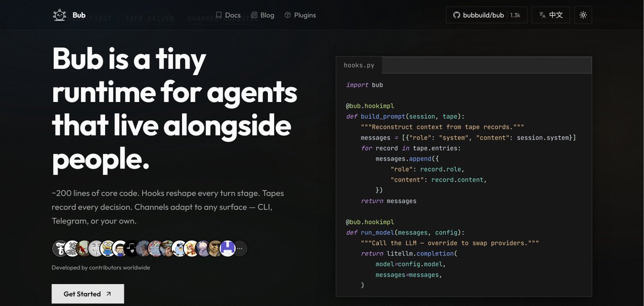This screenshot has height=306, width=644.
Task: Go to the Bub home link text
Action: point(79,15)
